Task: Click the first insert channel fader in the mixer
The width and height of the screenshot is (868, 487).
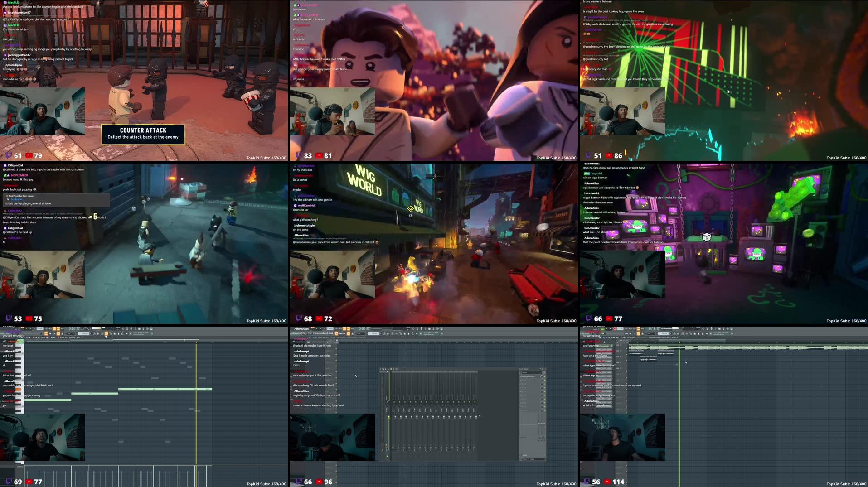Action: click(395, 417)
